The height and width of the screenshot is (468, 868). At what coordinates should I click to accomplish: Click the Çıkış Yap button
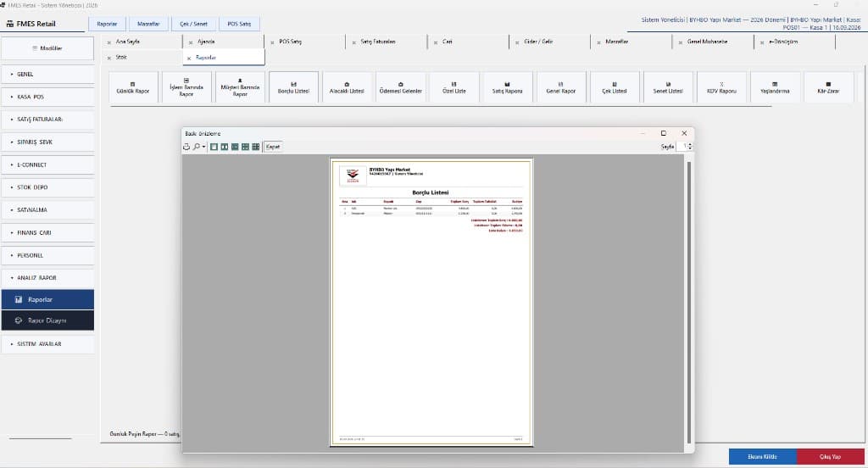(830, 456)
